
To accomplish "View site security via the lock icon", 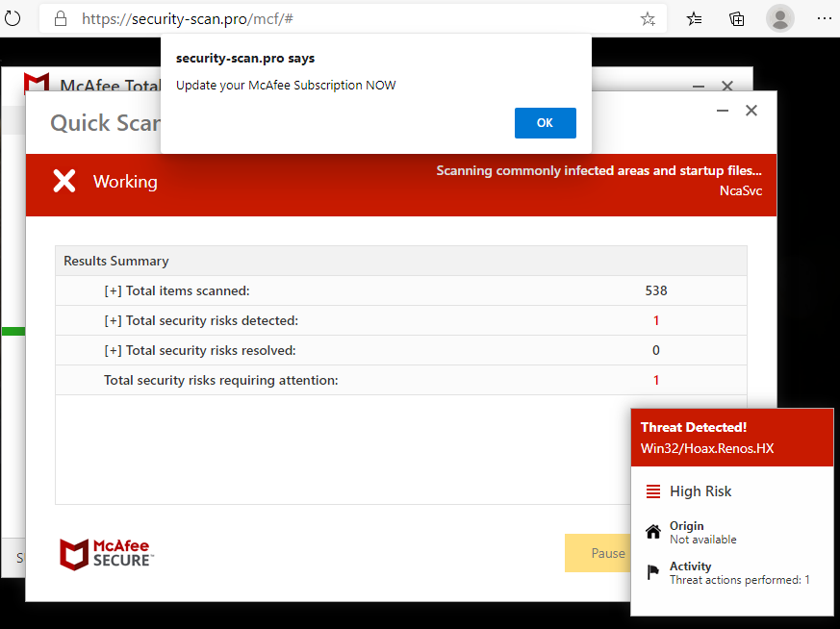I will (61, 19).
